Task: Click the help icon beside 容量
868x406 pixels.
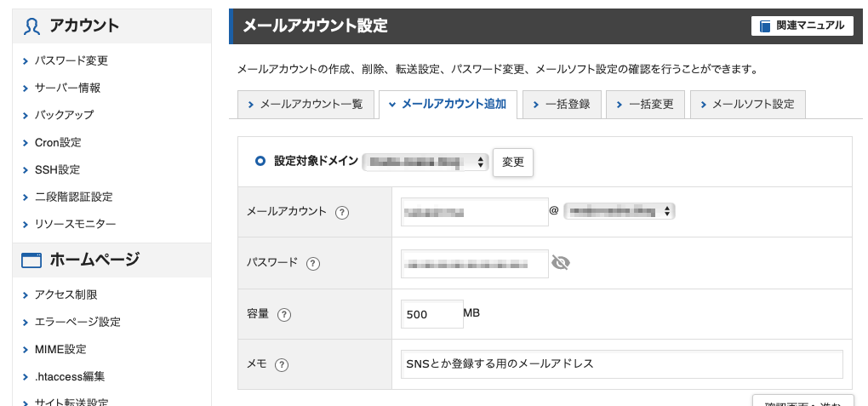Action: click(284, 315)
